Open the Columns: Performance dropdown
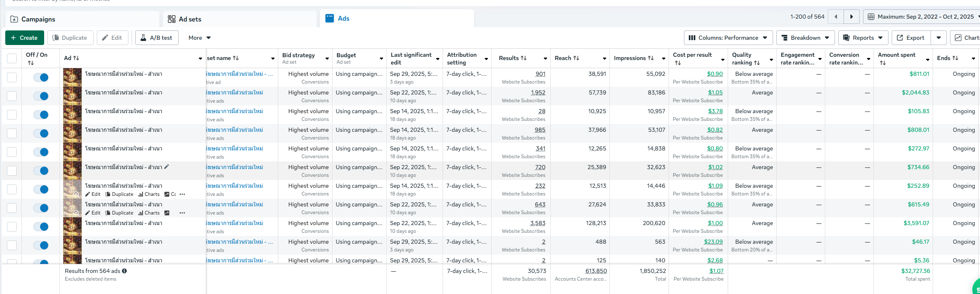Image resolution: width=980 pixels, height=294 pixels. [x=728, y=38]
